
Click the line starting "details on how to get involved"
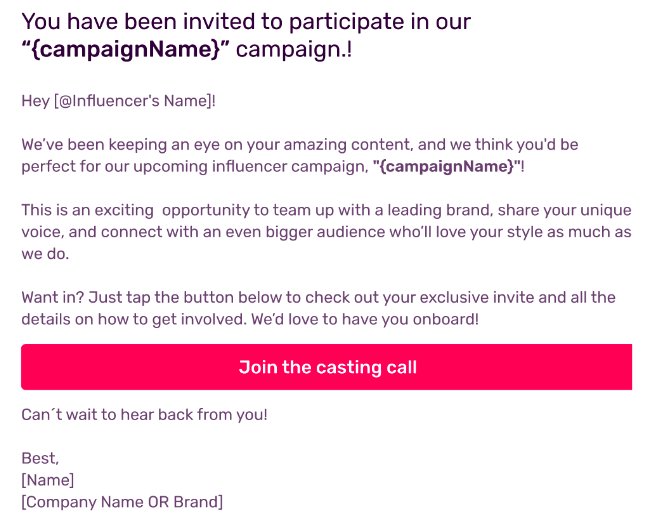(x=250, y=319)
